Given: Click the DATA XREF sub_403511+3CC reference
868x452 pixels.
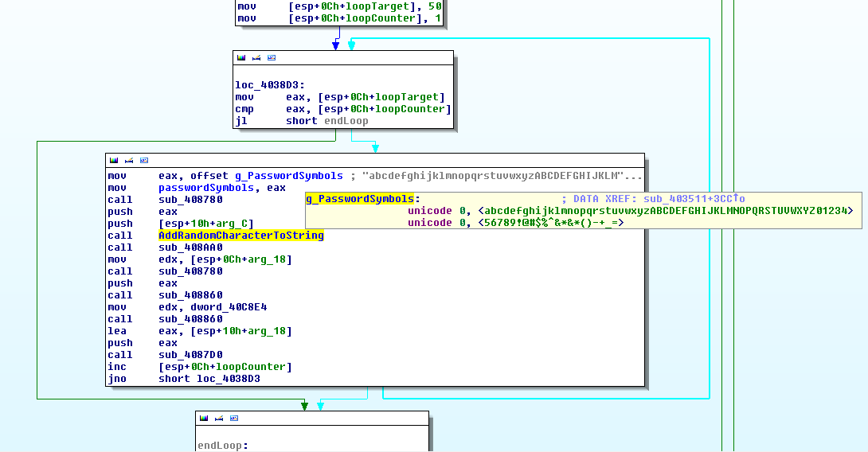Looking at the screenshot, I should pos(654,199).
